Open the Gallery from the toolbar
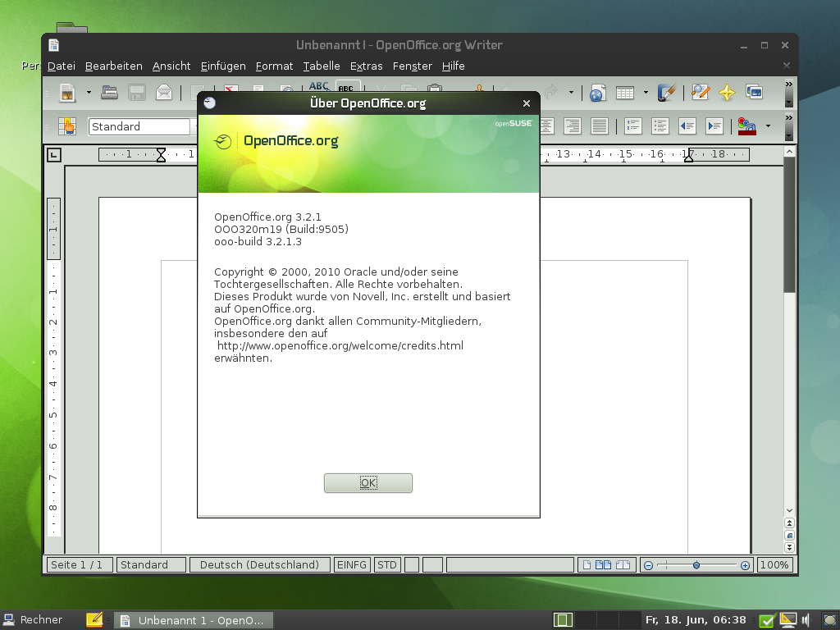The image size is (840, 630). (755, 92)
